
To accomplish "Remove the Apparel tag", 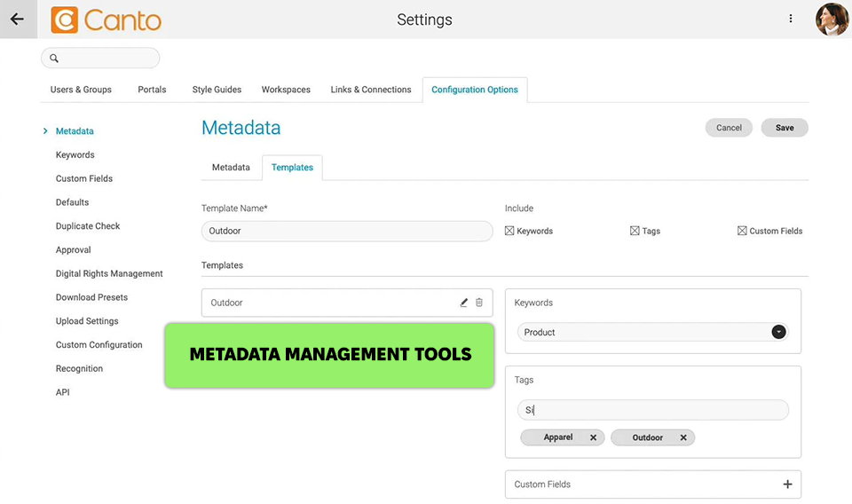I will tap(594, 437).
